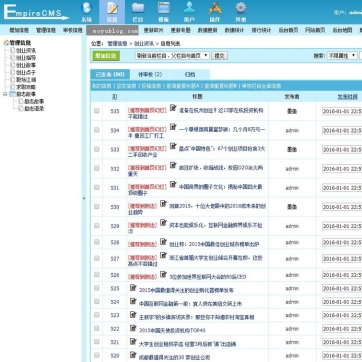Click edit icon for article ID 524
Viewport: 362px width, 362px height.
tap(133, 301)
